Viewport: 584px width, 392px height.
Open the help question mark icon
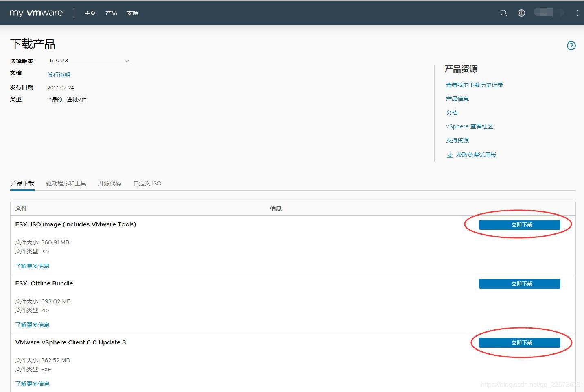(571, 46)
